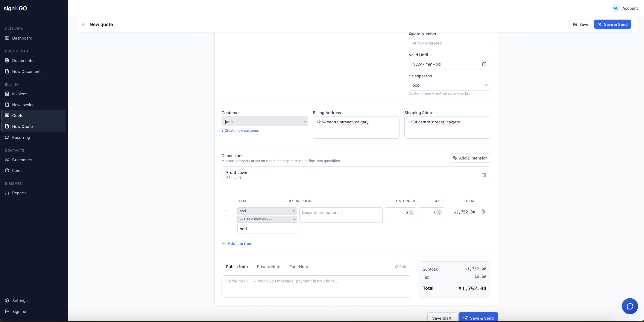
Task: Open Items in the sidebar
Action: tap(33, 170)
